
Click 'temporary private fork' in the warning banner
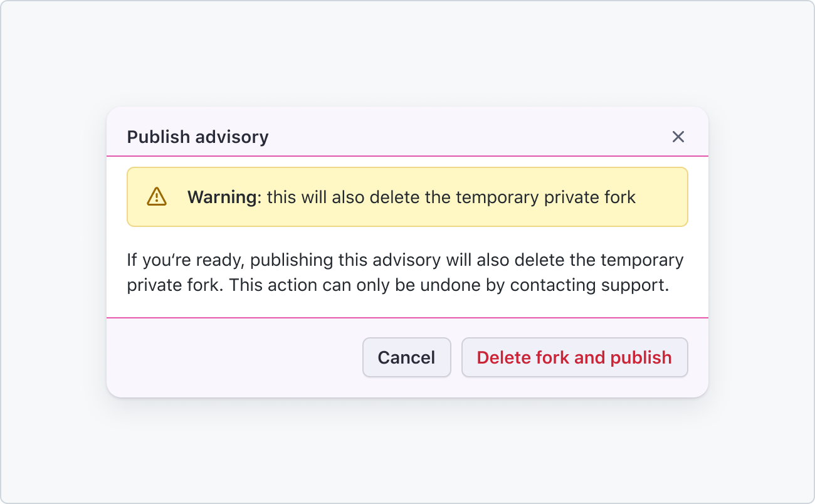[545, 197]
